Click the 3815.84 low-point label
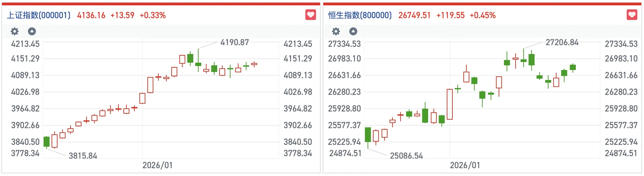This screenshot has width=644, height=176. [x=83, y=156]
